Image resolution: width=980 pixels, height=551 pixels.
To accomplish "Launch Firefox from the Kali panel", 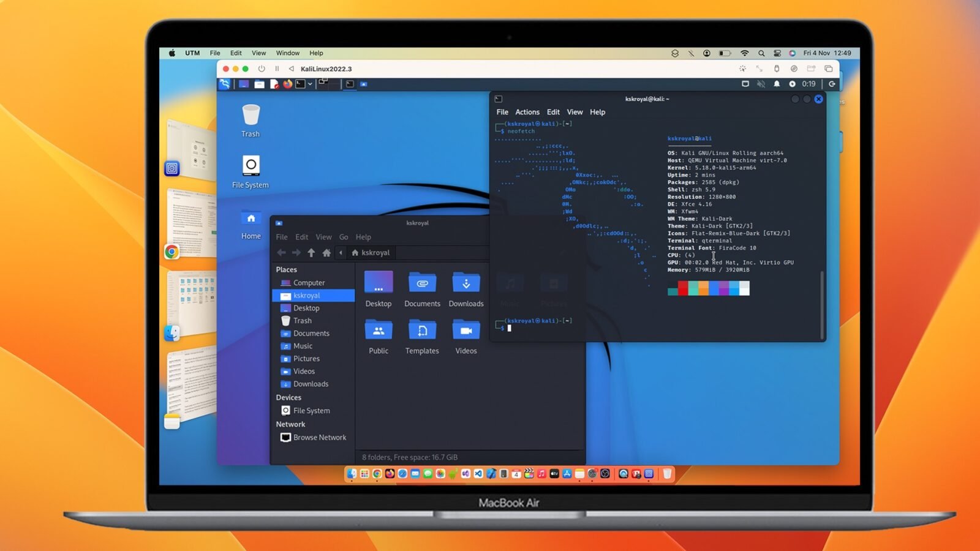I will (287, 84).
